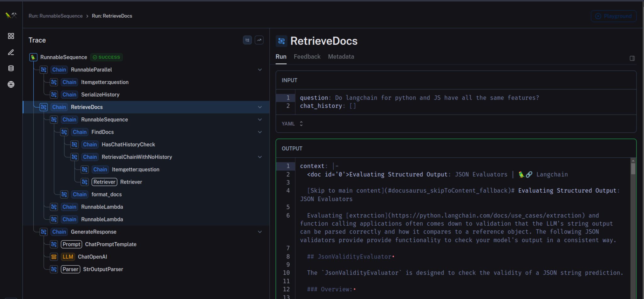The image size is (644, 299).
Task: Collapse the nested RunnableSequence chevron
Action: point(260,120)
